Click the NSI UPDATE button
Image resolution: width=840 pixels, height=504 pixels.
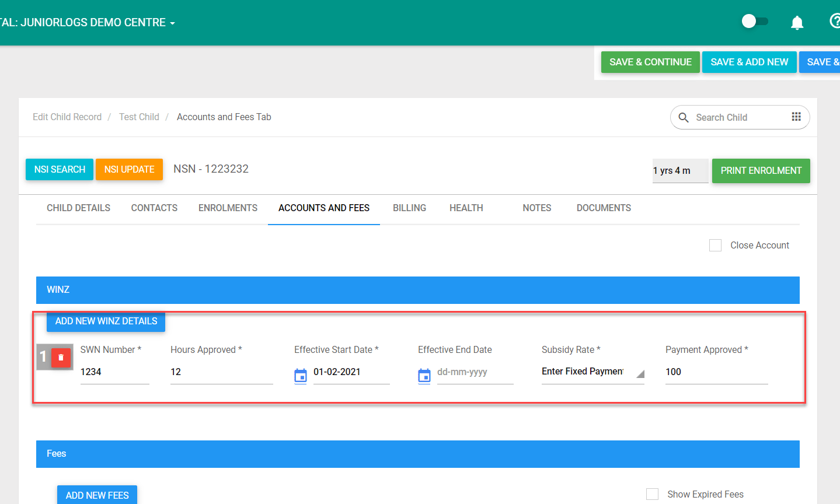click(x=129, y=169)
